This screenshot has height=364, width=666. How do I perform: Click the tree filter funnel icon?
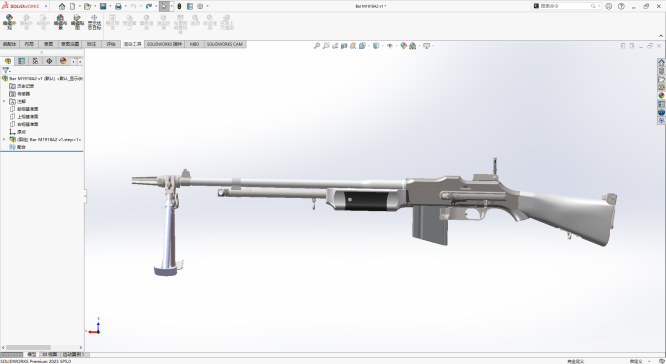[x=6, y=71]
